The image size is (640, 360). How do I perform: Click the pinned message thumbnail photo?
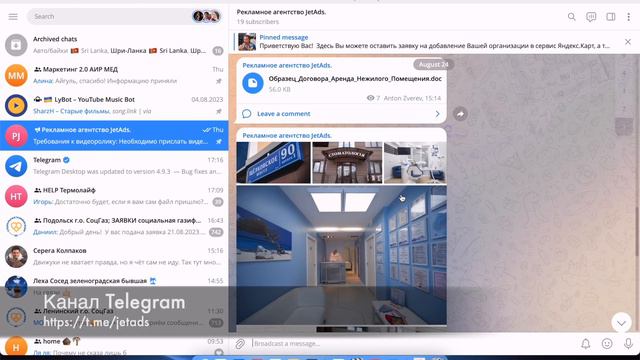247,42
